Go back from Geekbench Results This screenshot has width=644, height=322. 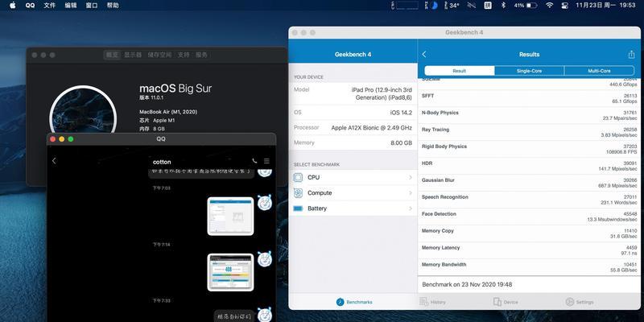coord(424,54)
